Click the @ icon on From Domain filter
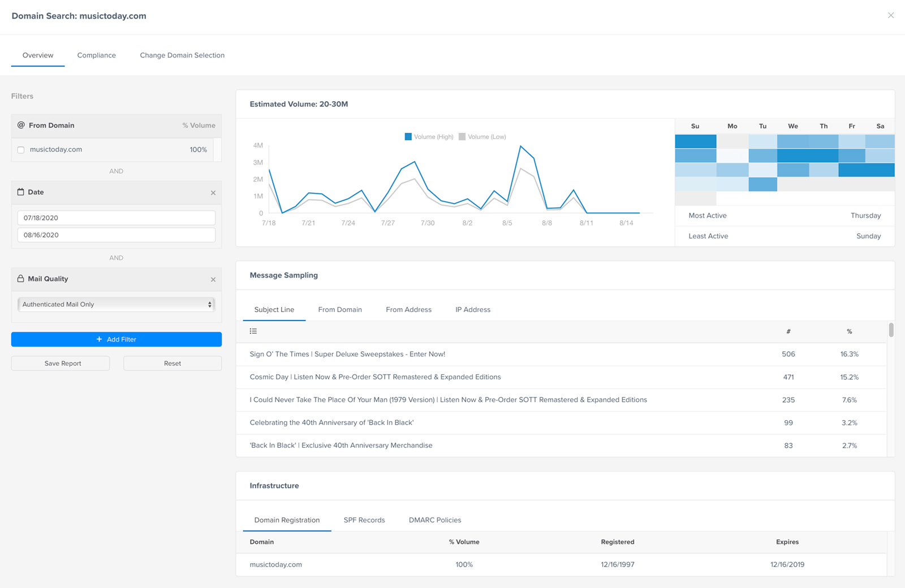The image size is (905, 588). pos(20,125)
